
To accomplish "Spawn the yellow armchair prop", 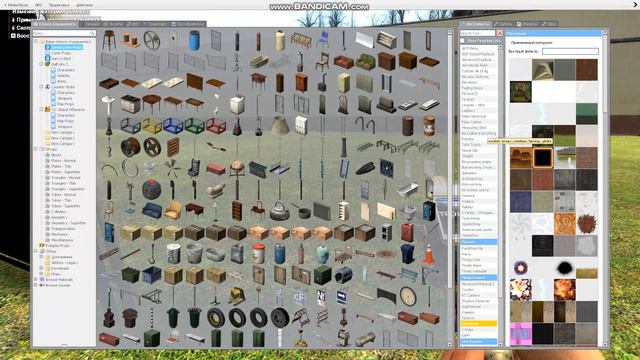I will [173, 211].
